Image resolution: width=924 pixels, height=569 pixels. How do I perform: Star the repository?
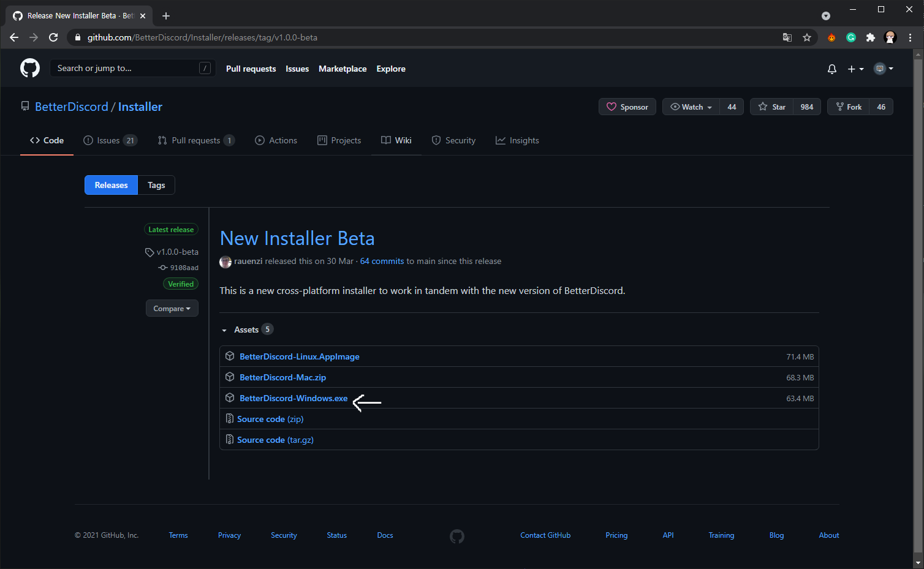771,107
